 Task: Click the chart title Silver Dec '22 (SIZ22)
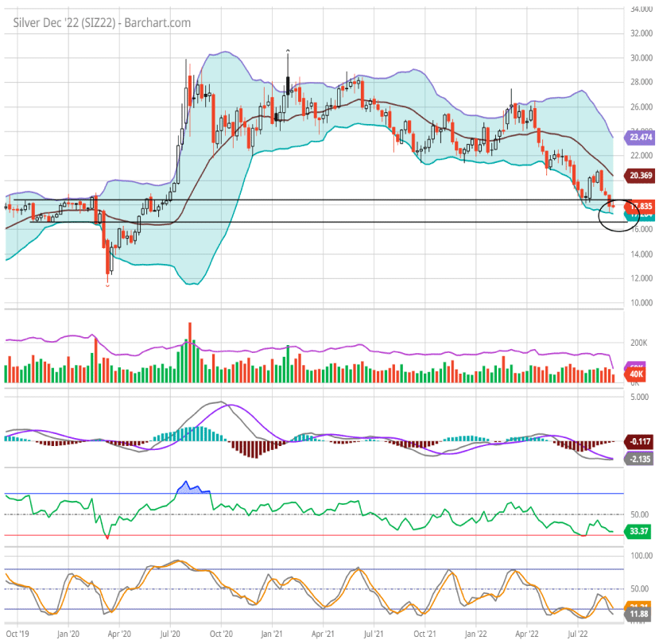click(x=101, y=22)
